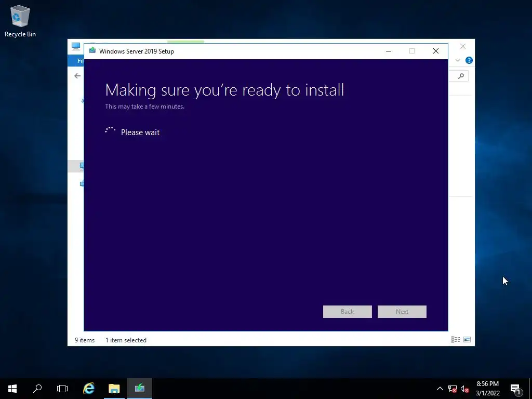Open the File tab in File Explorer
532x399 pixels.
click(76, 61)
